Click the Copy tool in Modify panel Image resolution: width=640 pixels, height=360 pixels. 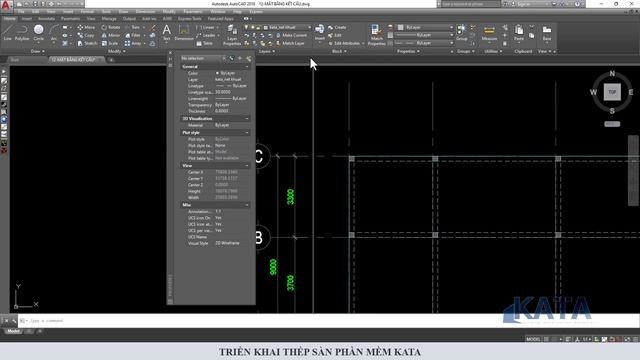click(86, 36)
